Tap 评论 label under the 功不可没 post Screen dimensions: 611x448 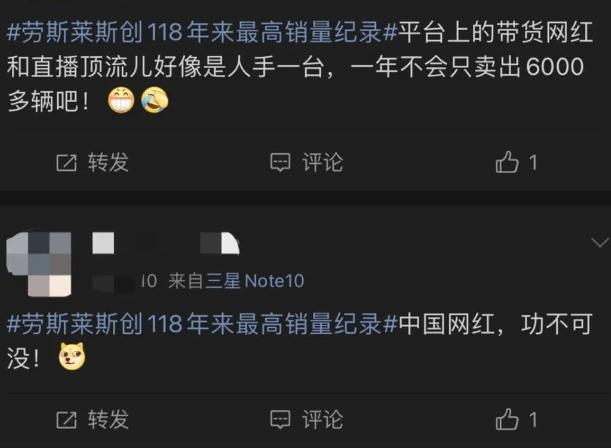323,420
